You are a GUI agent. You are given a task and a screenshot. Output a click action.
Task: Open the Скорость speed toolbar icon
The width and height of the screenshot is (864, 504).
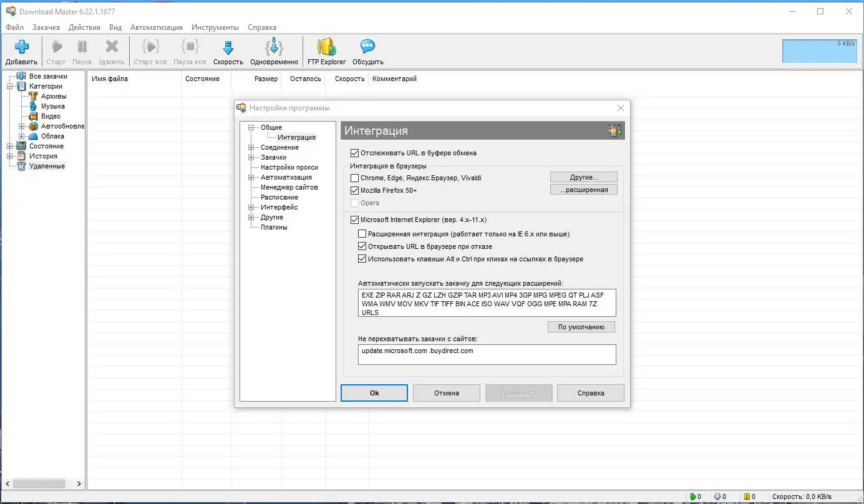click(228, 47)
